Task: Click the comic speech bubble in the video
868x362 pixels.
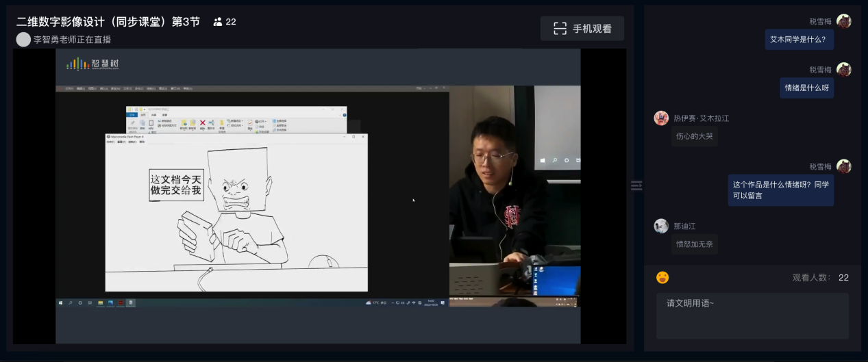Action: 177,185
